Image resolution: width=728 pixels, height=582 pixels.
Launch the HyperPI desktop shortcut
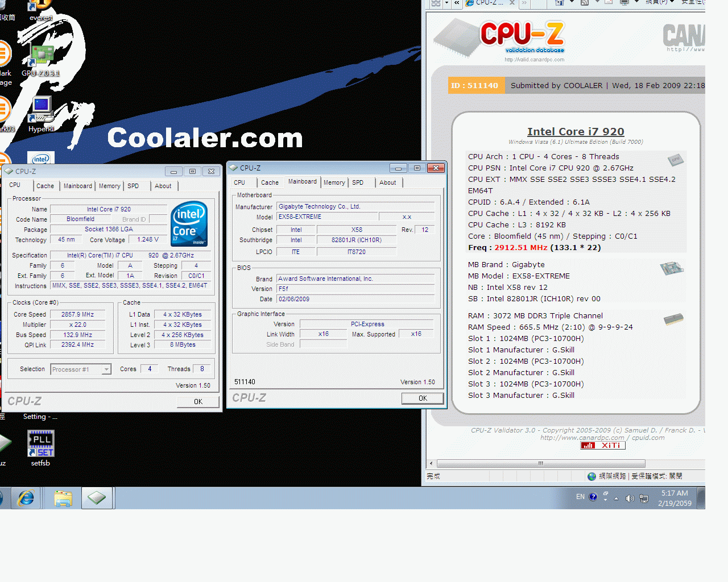click(41, 114)
